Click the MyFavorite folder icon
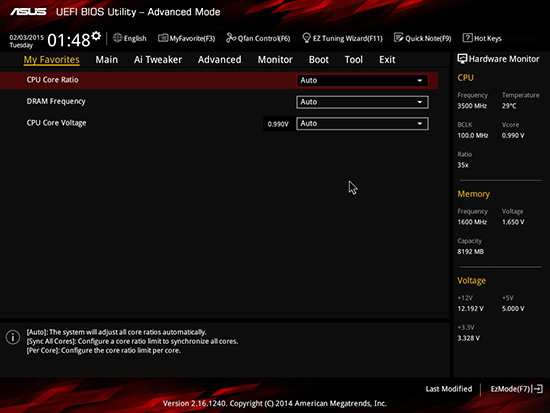The height and width of the screenshot is (413, 550). 163,38
